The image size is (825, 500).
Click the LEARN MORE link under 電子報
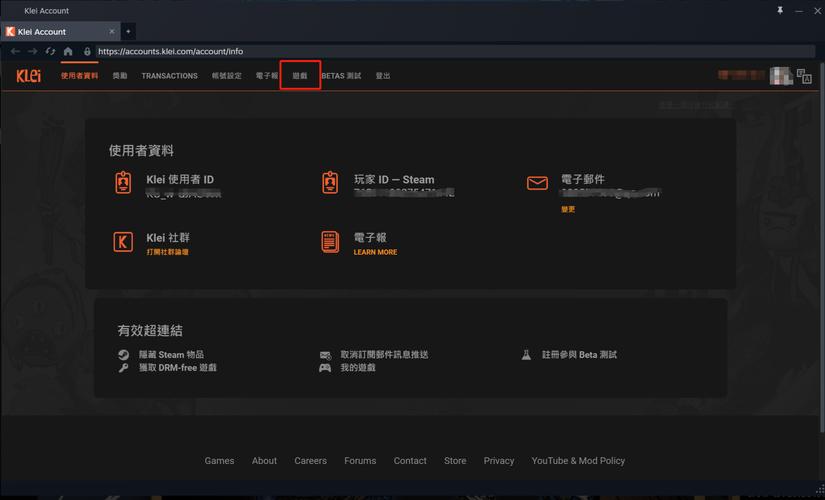coord(375,252)
